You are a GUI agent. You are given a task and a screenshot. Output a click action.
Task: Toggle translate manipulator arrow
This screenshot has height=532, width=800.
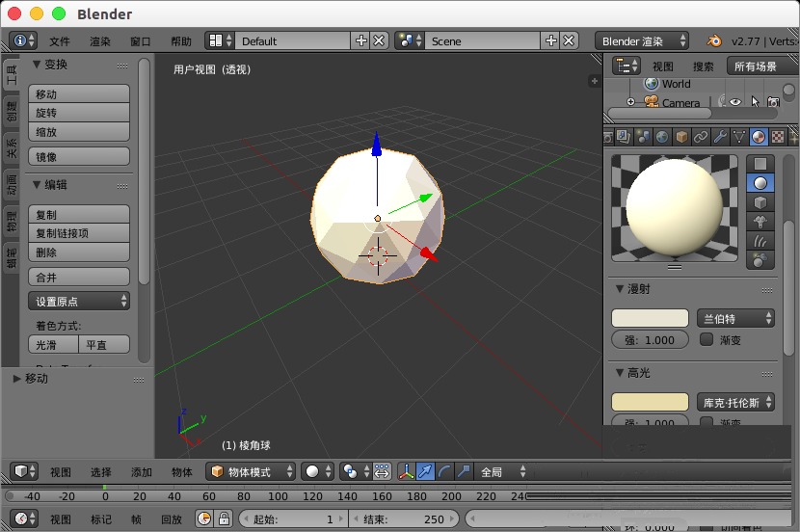425,471
